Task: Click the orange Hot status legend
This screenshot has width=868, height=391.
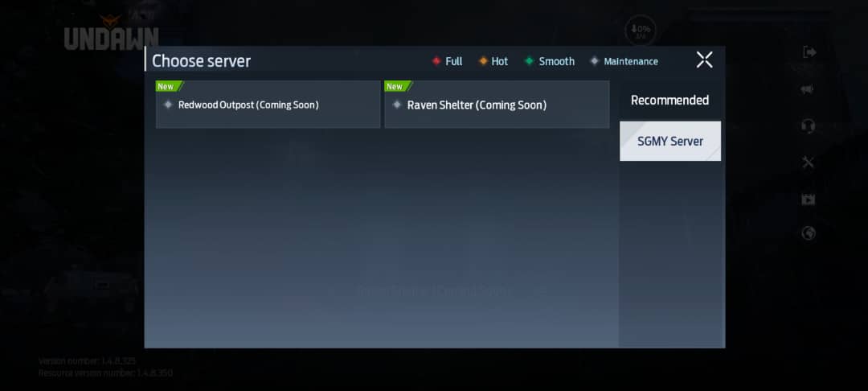Action: [493, 61]
